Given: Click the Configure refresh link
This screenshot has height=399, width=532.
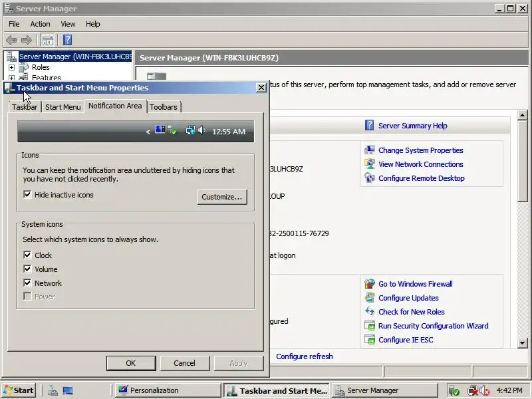Looking at the screenshot, I should click(x=305, y=356).
